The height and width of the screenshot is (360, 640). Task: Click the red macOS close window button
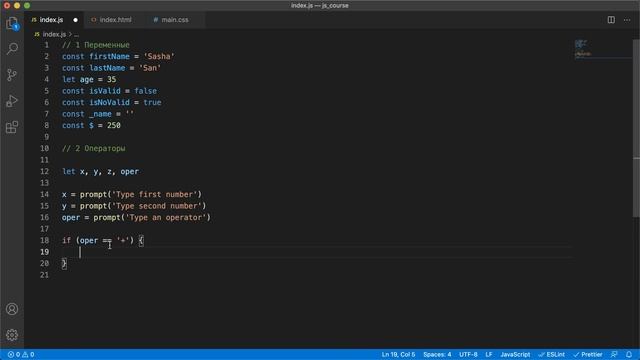tap(7, 5)
